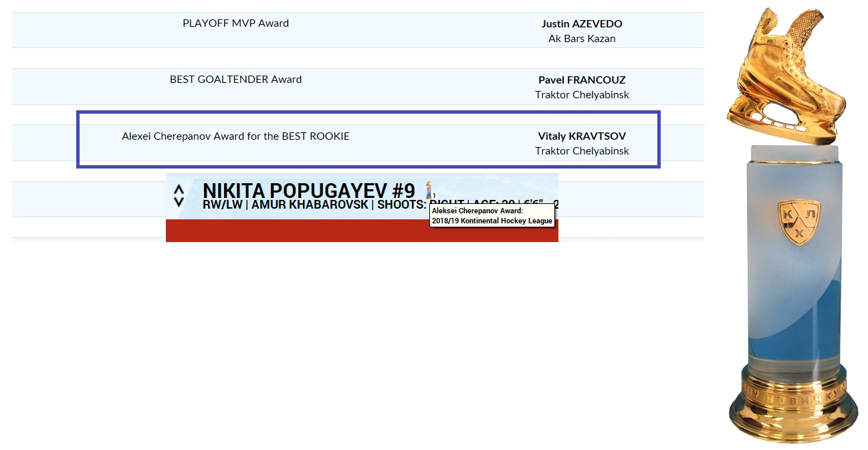Click Traktor Chelyabinsk under Pavel Francouz
This screenshot has height=450, width=868.
(x=581, y=95)
